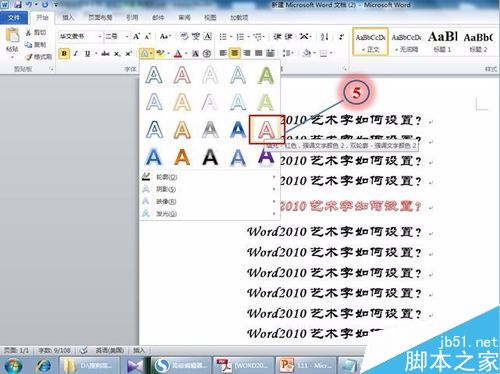Click the Format Painter brush icon
This screenshot has height=374, width=500.
29,57
